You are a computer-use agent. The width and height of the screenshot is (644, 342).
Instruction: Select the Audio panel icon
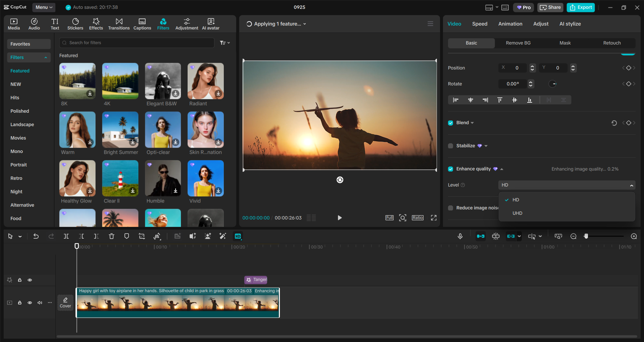(x=34, y=23)
